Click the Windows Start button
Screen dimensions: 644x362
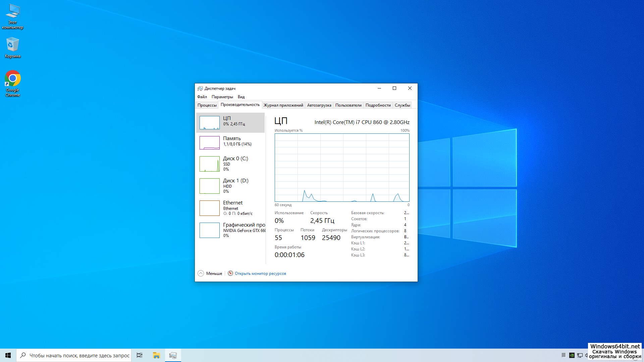8,355
